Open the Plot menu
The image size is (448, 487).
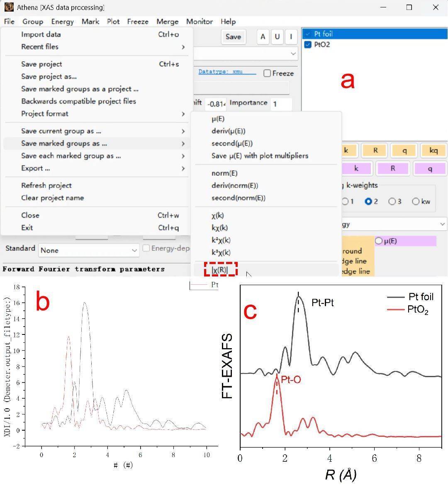coord(113,22)
